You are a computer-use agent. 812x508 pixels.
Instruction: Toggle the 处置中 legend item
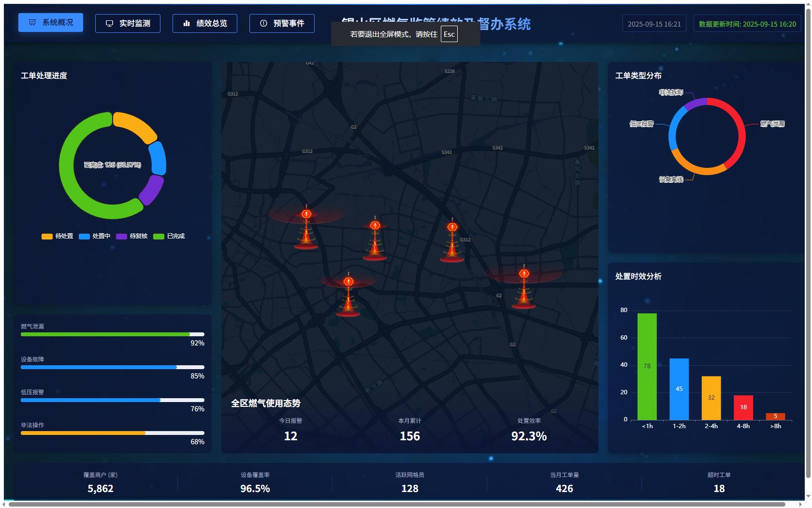coord(95,236)
